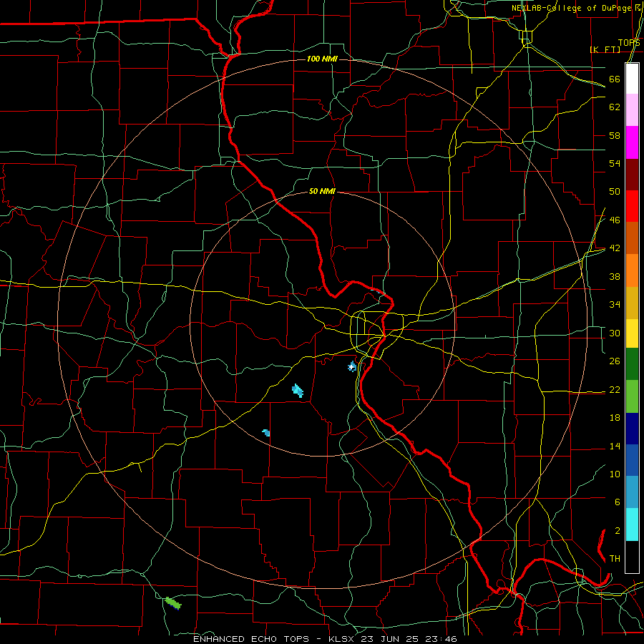
Task: Click the '100 NMI' range ring label
Action: 322,59
